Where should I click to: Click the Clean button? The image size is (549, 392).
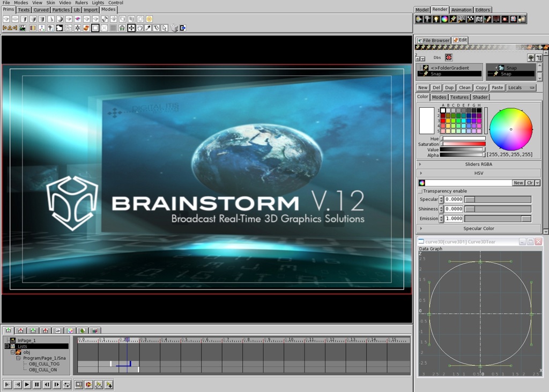point(465,87)
